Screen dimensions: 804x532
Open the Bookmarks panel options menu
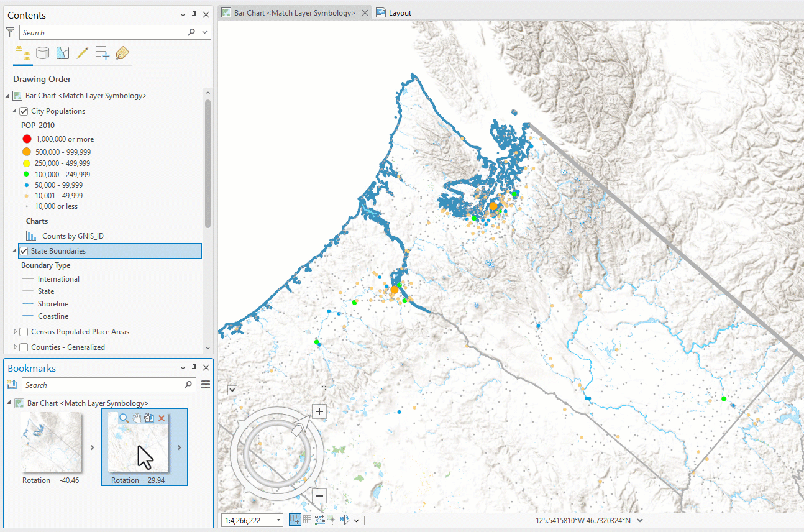[206, 384]
